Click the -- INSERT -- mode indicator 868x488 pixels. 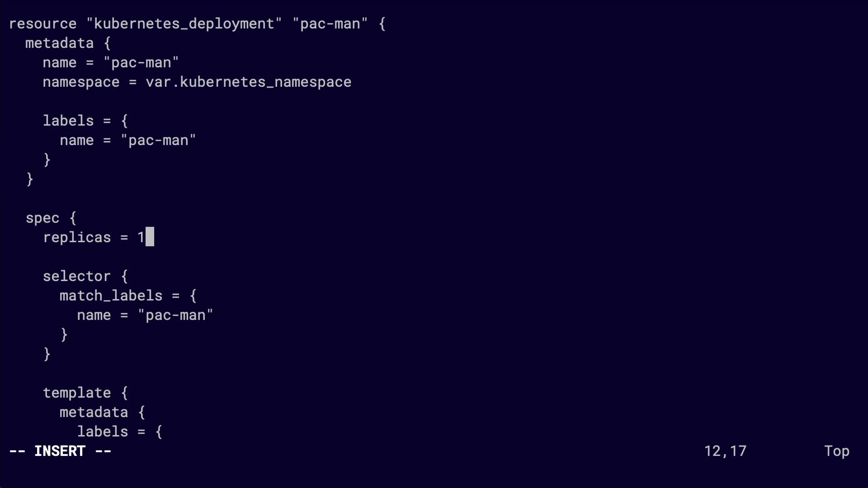point(60,451)
